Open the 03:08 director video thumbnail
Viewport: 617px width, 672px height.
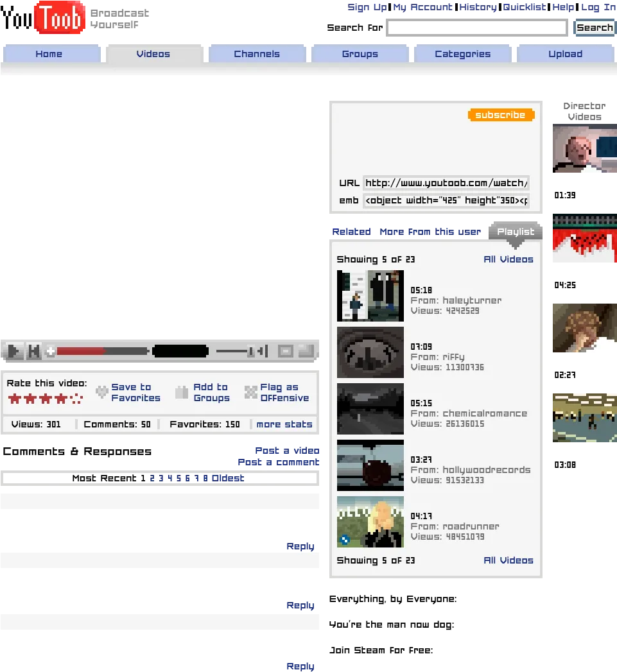coord(585,418)
